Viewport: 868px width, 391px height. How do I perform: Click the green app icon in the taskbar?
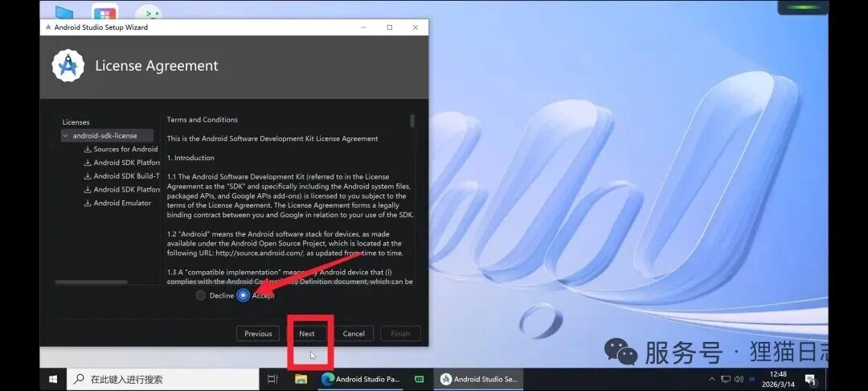[419, 380]
